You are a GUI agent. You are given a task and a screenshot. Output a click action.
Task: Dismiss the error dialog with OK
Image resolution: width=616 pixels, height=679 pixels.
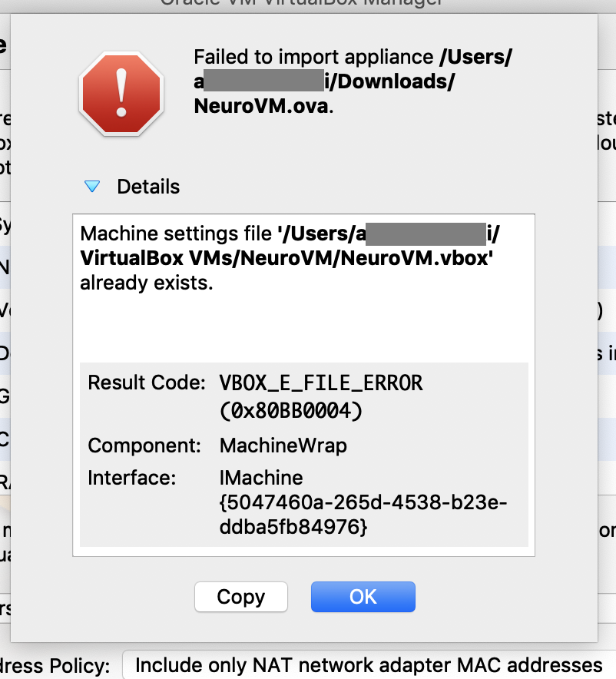pyautogui.click(x=363, y=597)
